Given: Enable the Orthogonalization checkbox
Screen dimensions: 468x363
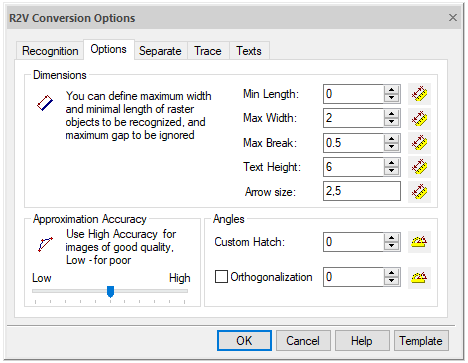Looking at the screenshot, I should tap(221, 277).
